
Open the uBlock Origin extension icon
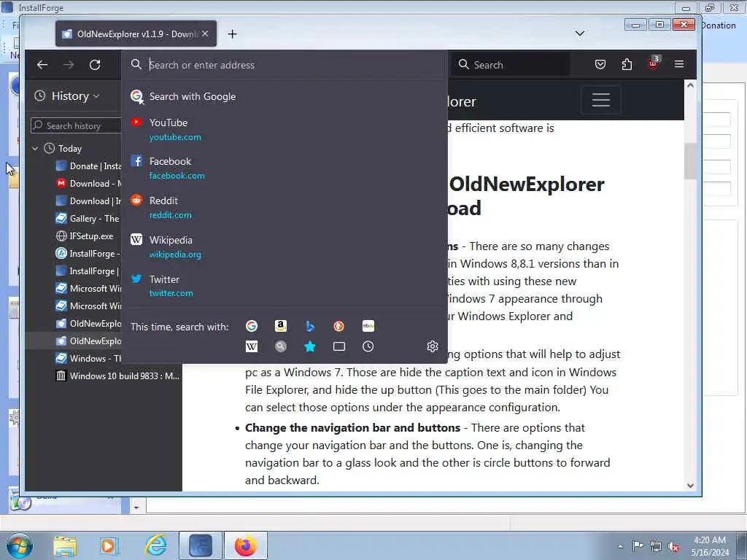point(653,64)
